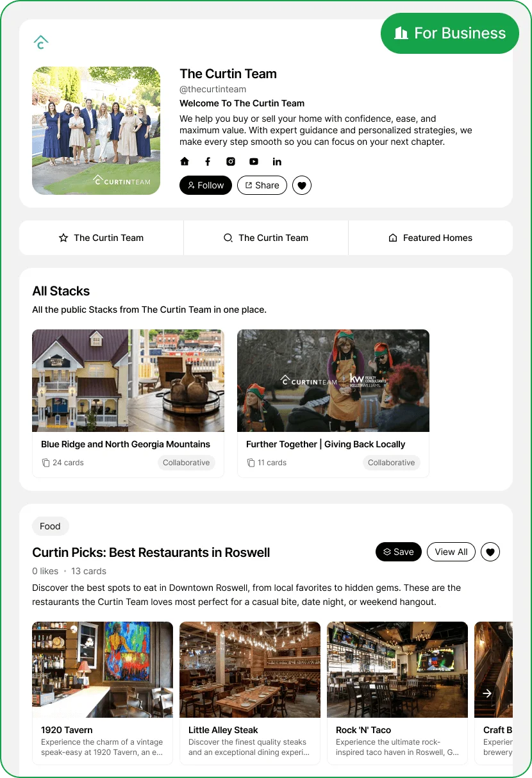Visit the Facebook profile icon

208,161
